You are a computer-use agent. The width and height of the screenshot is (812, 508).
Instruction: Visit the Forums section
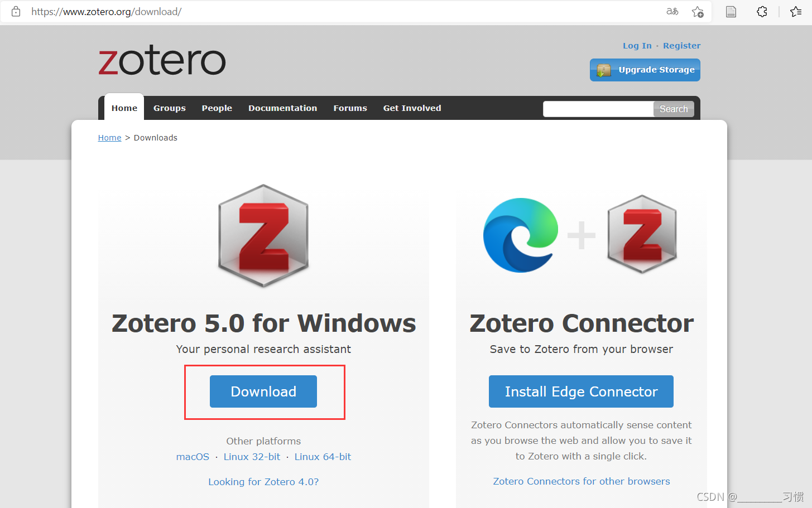click(x=350, y=108)
